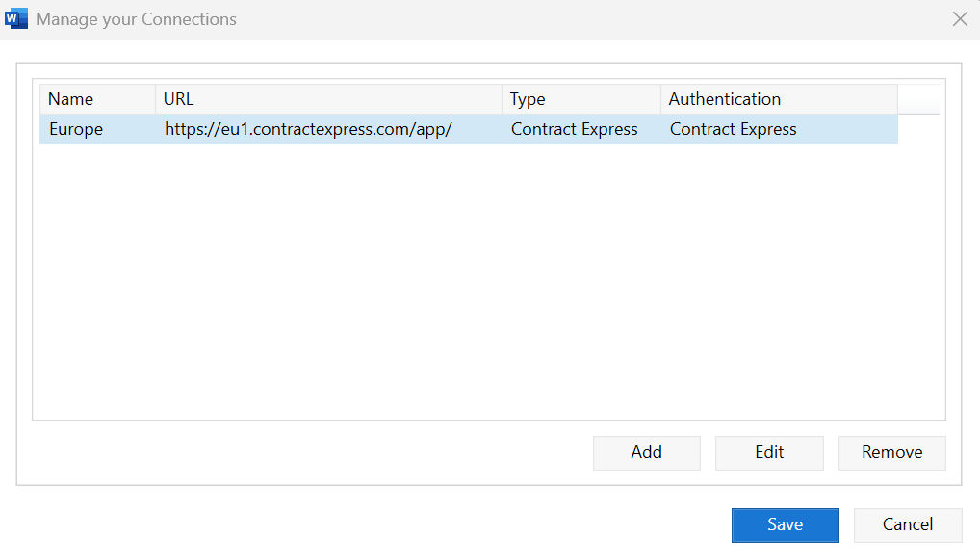Click the divider between Name and URL headers

[155, 99]
